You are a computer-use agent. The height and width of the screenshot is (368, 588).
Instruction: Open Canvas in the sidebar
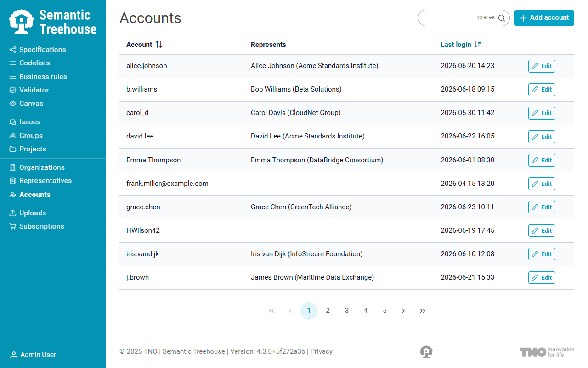(26, 103)
